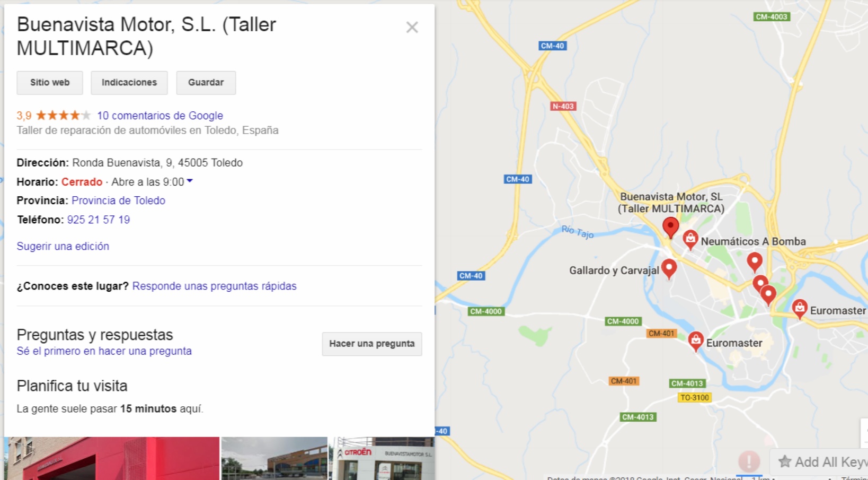Select the Gallardo y Carvajal map pin

[669, 269]
